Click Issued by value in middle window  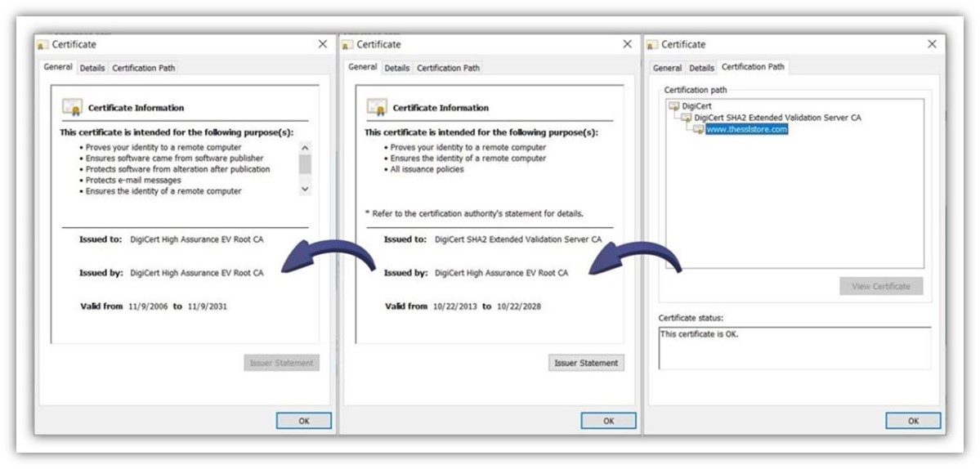(x=501, y=273)
